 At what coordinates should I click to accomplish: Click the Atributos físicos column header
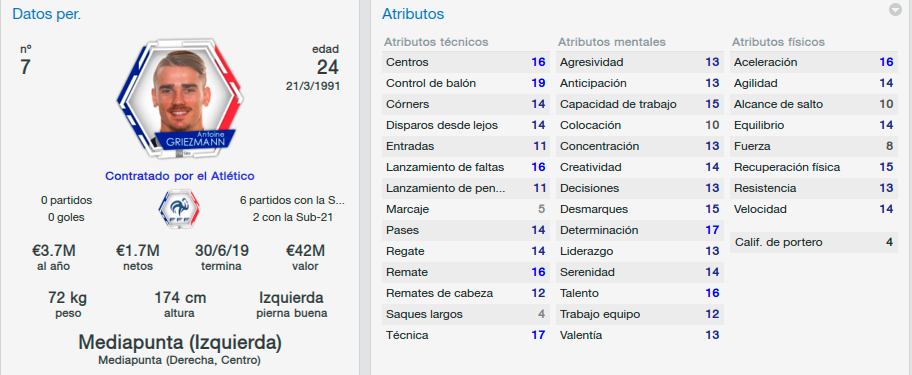pyautogui.click(x=778, y=42)
